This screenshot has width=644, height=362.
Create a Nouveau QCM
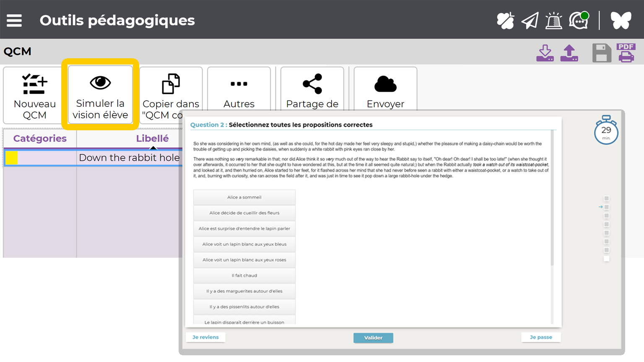[x=35, y=95]
